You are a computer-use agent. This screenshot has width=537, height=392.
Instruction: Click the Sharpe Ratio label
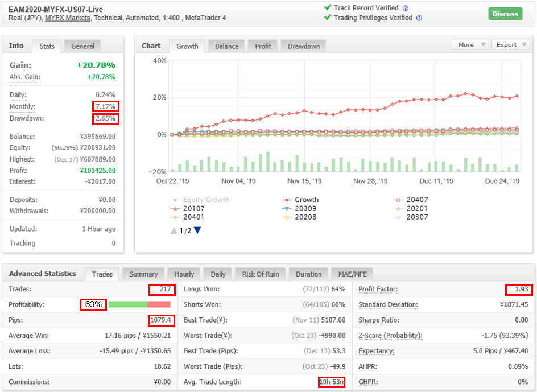[379, 320]
